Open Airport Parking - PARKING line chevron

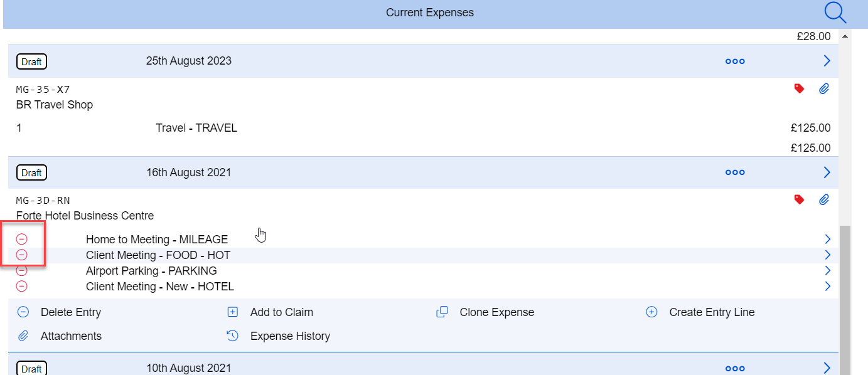[x=828, y=271]
